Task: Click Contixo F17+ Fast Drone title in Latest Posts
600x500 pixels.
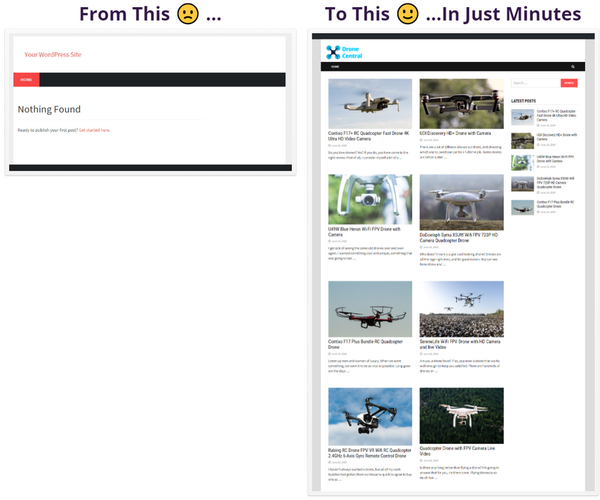Action: (556, 115)
